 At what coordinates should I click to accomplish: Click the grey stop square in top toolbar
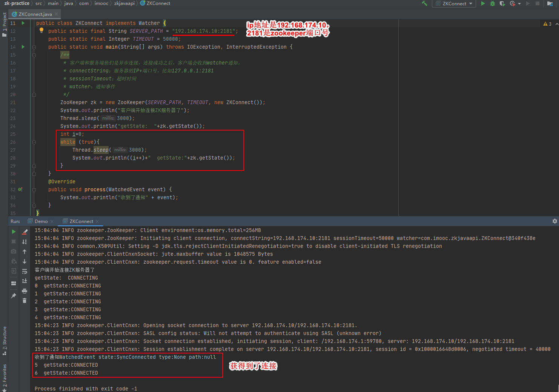point(537,3)
